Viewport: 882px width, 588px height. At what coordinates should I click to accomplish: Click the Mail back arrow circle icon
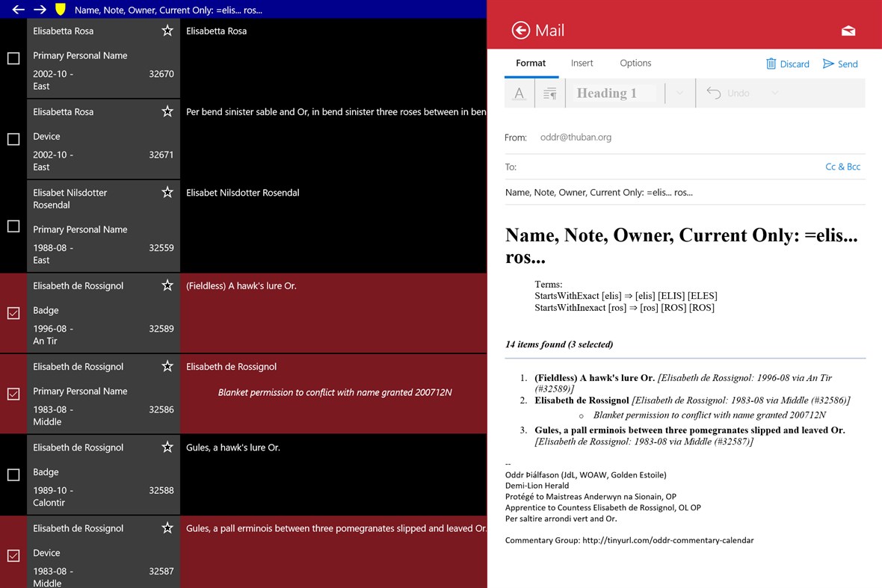pos(520,31)
